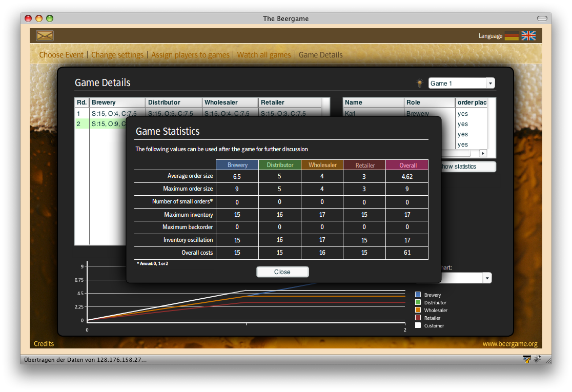Screen dimensions: 572x392
Task: Click Wholesaler header in rounds table
Action: coord(230,102)
